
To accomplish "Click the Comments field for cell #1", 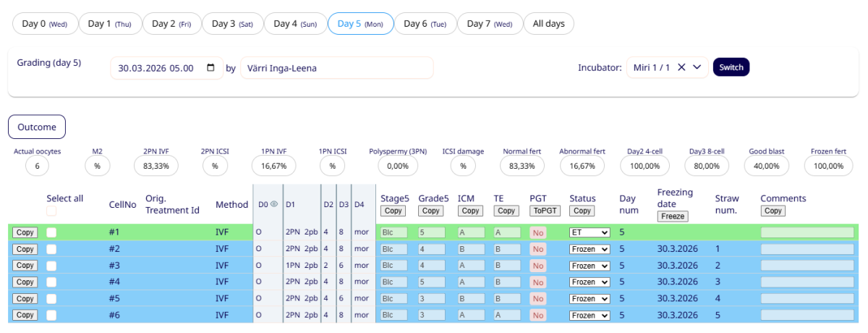I will [x=807, y=232].
